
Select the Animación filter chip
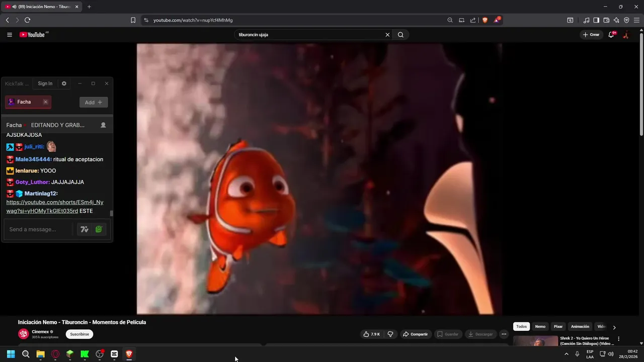pos(580,327)
